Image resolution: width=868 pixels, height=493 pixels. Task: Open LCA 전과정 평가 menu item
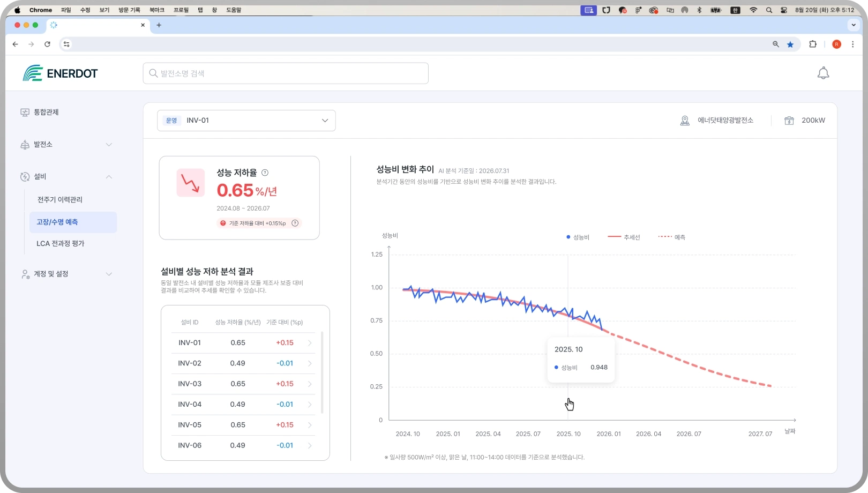pos(61,243)
